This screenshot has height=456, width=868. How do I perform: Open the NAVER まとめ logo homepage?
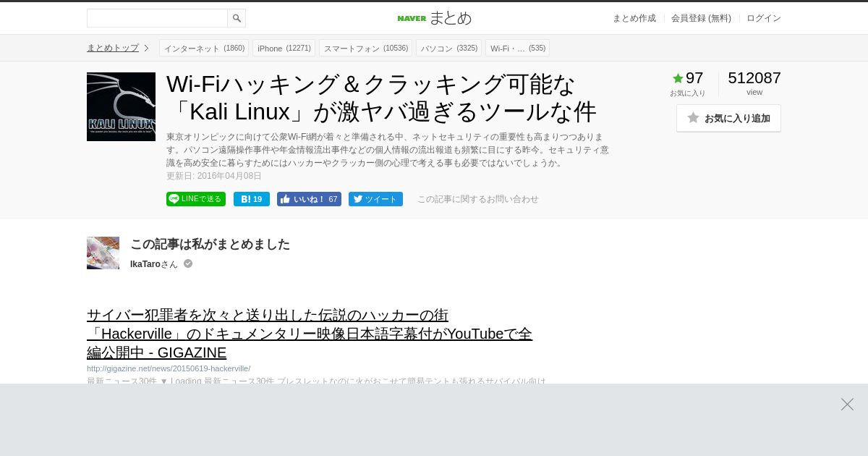pyautogui.click(x=434, y=18)
